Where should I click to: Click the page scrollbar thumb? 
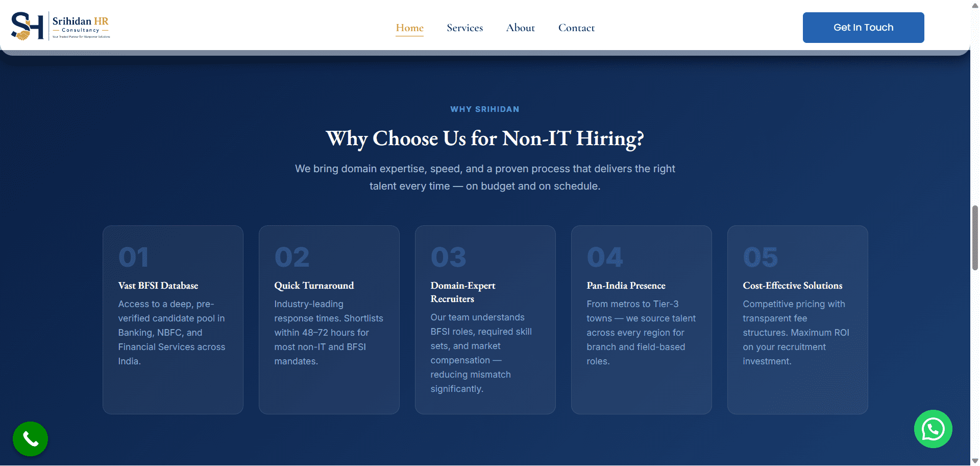point(975,238)
